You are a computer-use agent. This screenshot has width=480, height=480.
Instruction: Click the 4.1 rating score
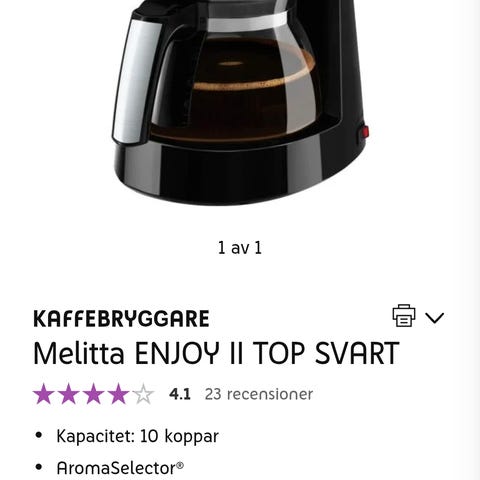(x=180, y=394)
